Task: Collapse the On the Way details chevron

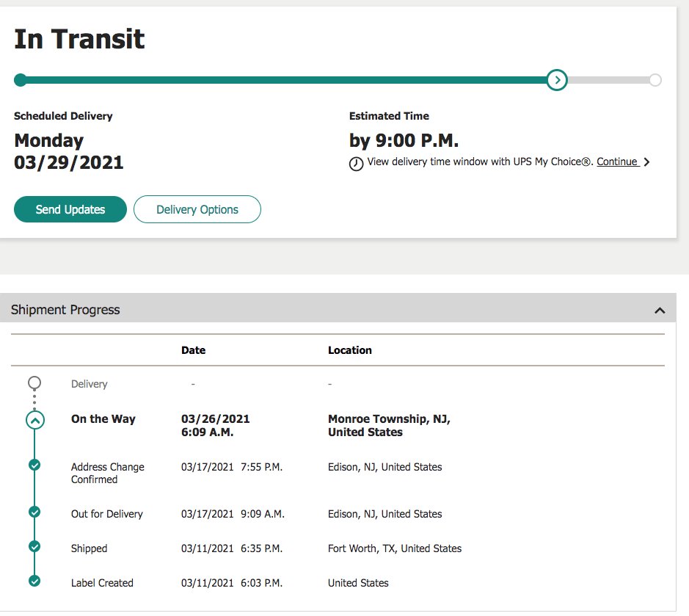Action: pos(35,421)
